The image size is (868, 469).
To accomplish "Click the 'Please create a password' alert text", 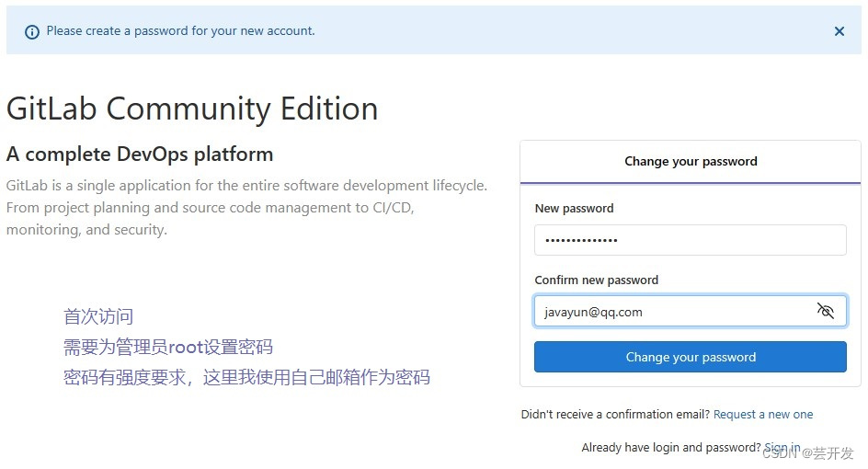I will [x=180, y=31].
